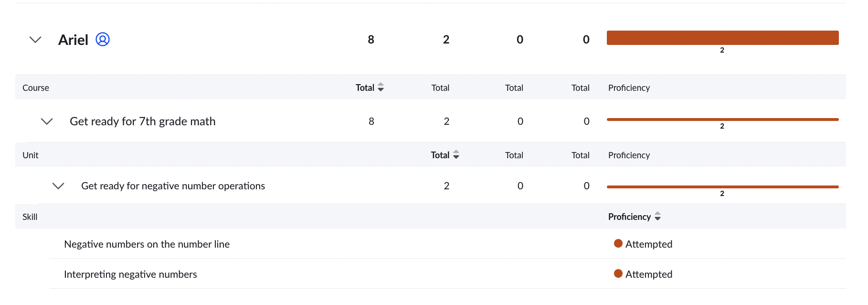Click the course-level thin proficiency bar

click(x=722, y=120)
